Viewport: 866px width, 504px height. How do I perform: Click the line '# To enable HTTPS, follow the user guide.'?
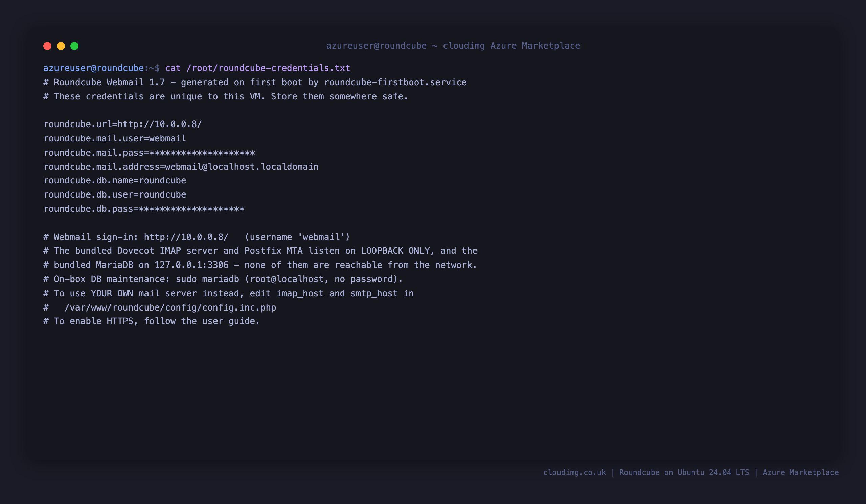(152, 321)
